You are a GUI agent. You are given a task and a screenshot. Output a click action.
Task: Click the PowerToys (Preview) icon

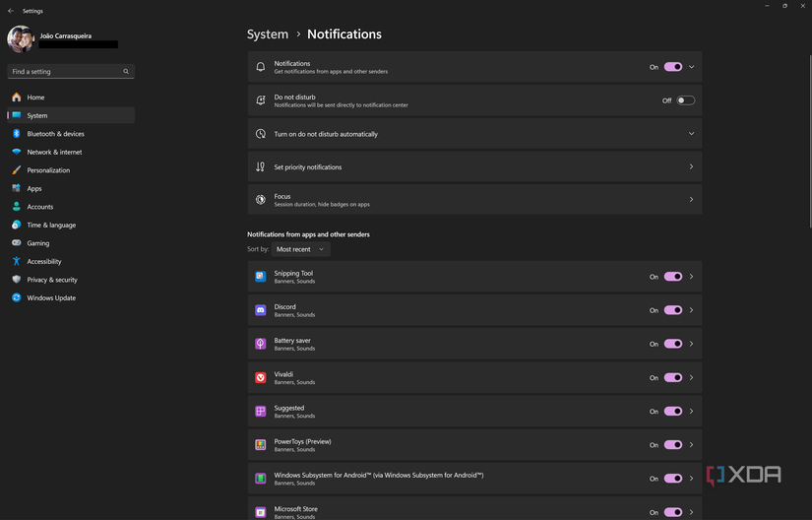pyautogui.click(x=261, y=445)
